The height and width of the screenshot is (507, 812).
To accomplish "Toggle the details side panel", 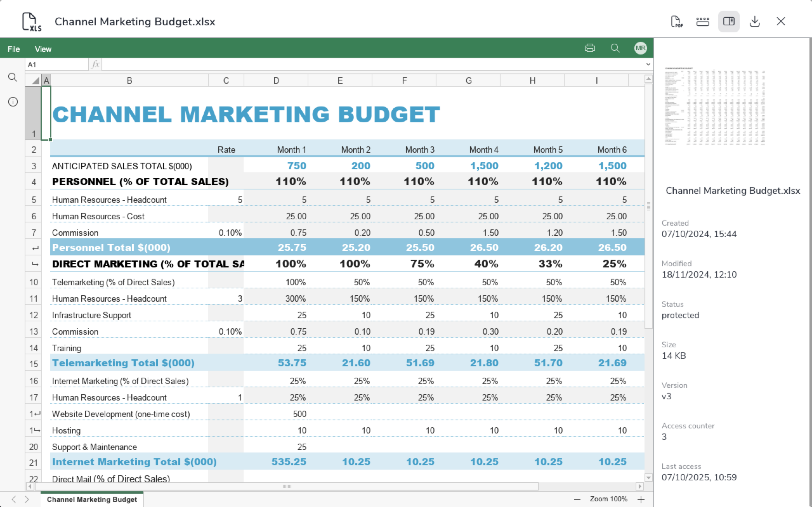I will tap(729, 22).
